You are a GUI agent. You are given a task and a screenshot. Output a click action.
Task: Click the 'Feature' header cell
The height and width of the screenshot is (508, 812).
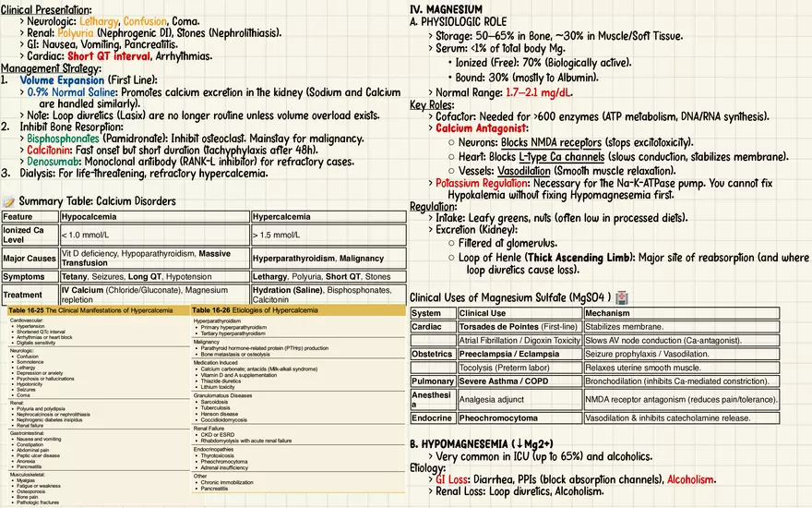click(30, 217)
